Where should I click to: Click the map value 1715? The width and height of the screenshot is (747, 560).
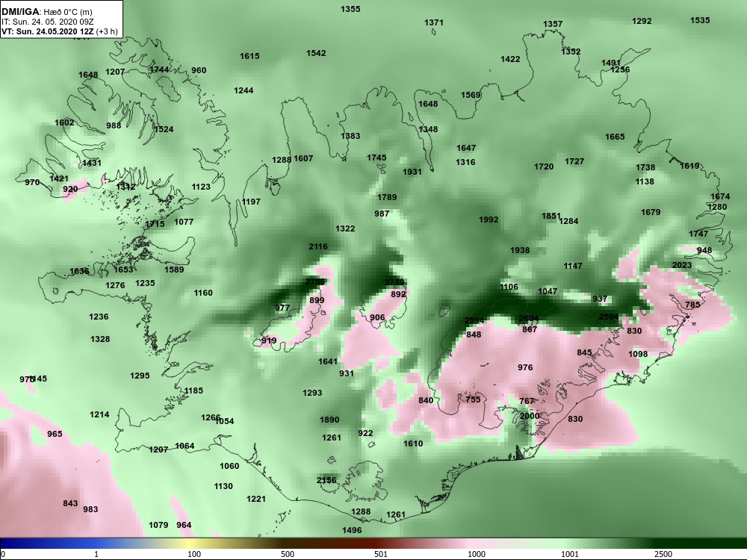[x=155, y=224]
